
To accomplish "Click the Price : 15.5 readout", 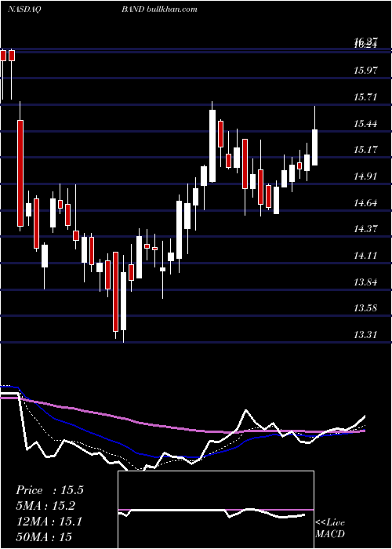I will pyautogui.click(x=49, y=490).
